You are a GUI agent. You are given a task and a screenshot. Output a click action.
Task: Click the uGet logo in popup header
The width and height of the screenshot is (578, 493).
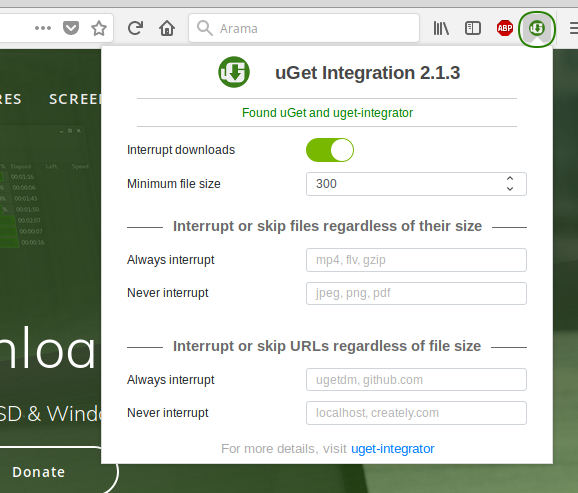pyautogui.click(x=234, y=72)
